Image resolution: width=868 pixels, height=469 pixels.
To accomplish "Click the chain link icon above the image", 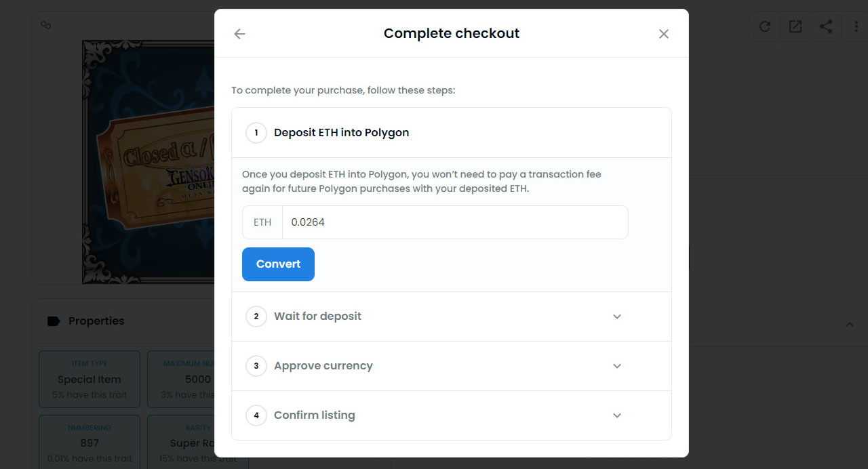I will click(46, 25).
